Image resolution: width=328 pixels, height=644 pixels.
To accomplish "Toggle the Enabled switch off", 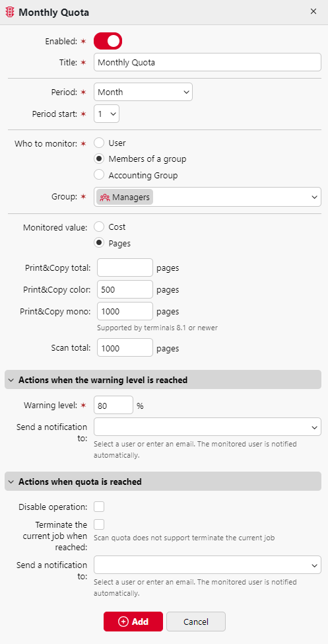I will (x=108, y=41).
